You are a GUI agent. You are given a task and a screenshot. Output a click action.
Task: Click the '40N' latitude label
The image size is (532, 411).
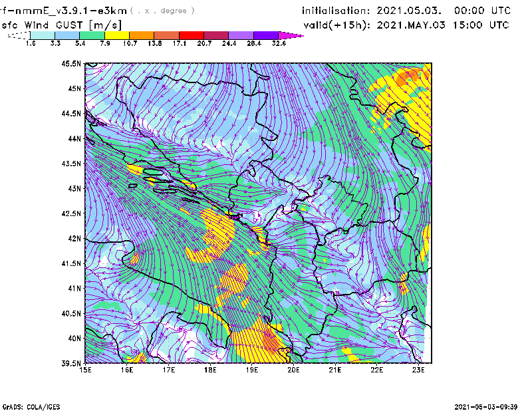point(74,339)
